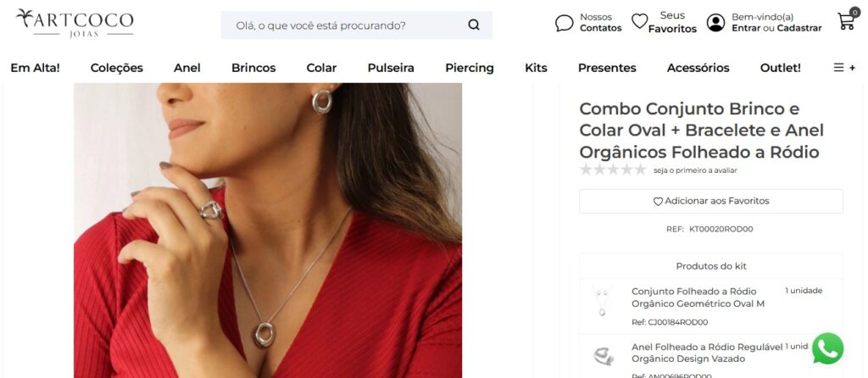868x378 pixels.
Task: Open the Coleções menu
Action: (x=117, y=68)
